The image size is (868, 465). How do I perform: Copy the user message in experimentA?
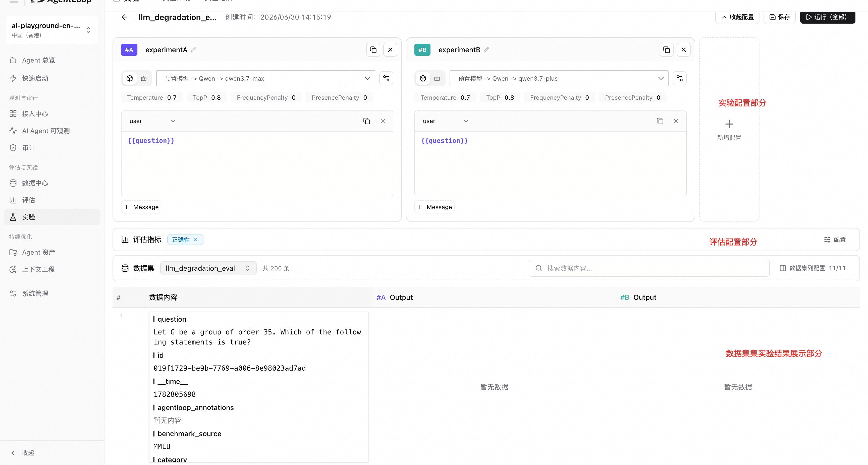(367, 121)
